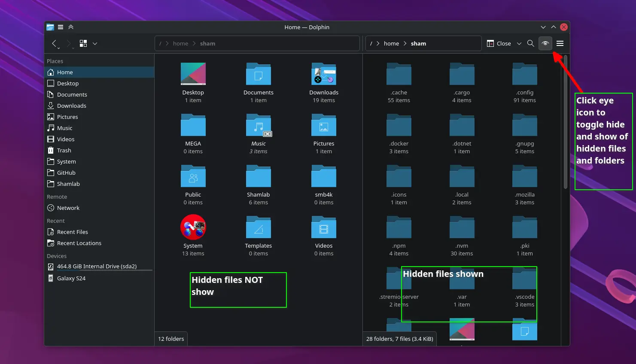Open the hamburger menu
Viewport: 636px width, 364px height.
tap(560, 43)
